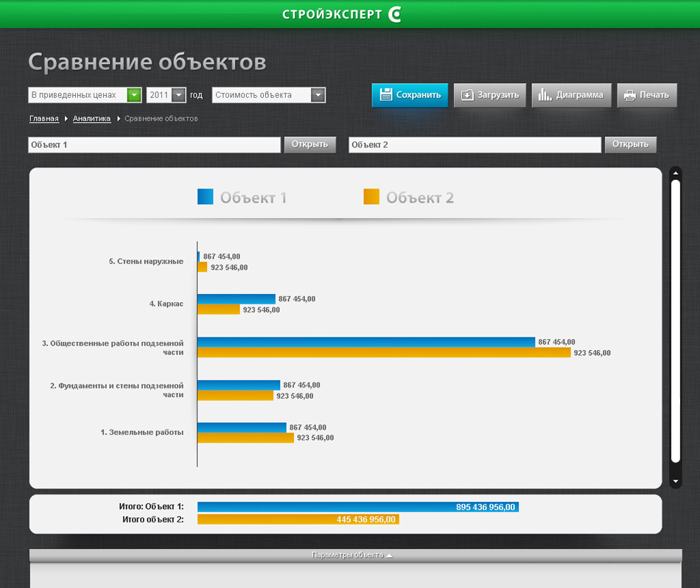Open the green arrow of price type dropdown

[134, 94]
